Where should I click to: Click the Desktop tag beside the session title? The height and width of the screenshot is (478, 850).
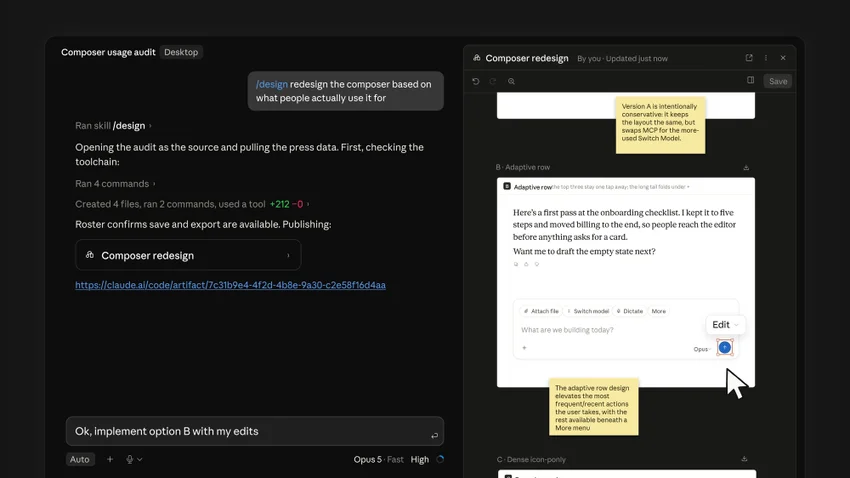click(181, 52)
